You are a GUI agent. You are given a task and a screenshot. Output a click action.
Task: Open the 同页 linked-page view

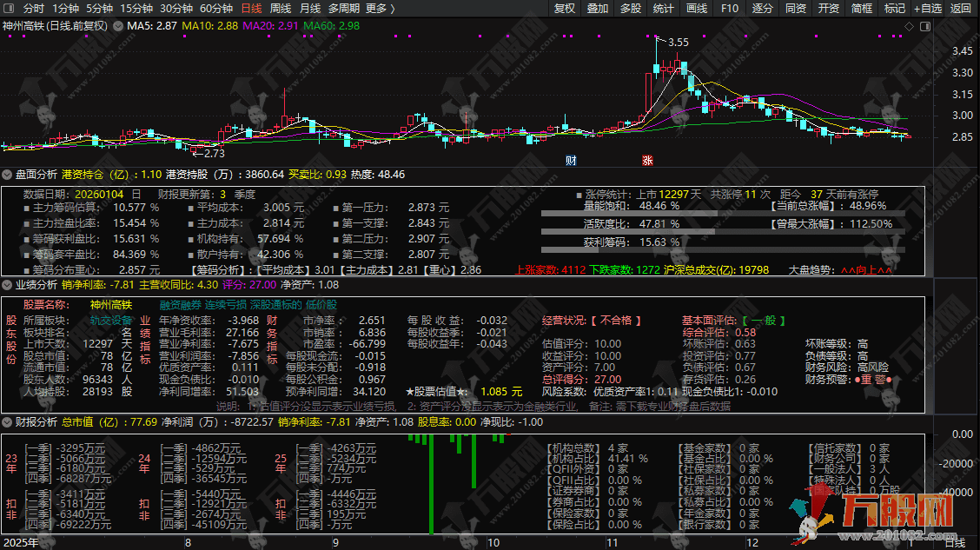[795, 9]
